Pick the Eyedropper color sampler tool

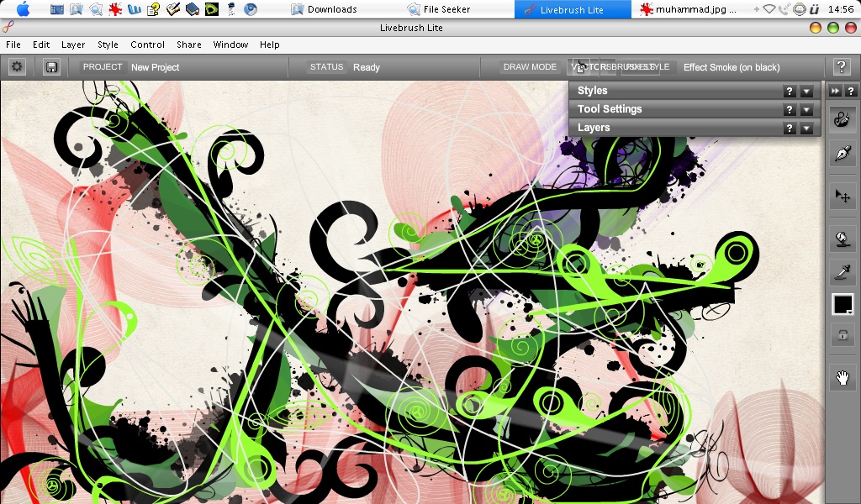click(843, 271)
